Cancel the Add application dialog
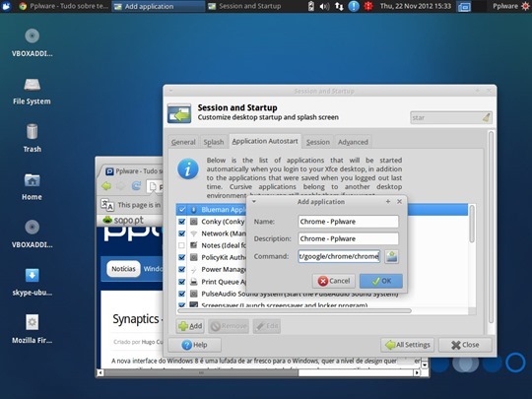The width and height of the screenshot is (532, 399). [x=334, y=281]
